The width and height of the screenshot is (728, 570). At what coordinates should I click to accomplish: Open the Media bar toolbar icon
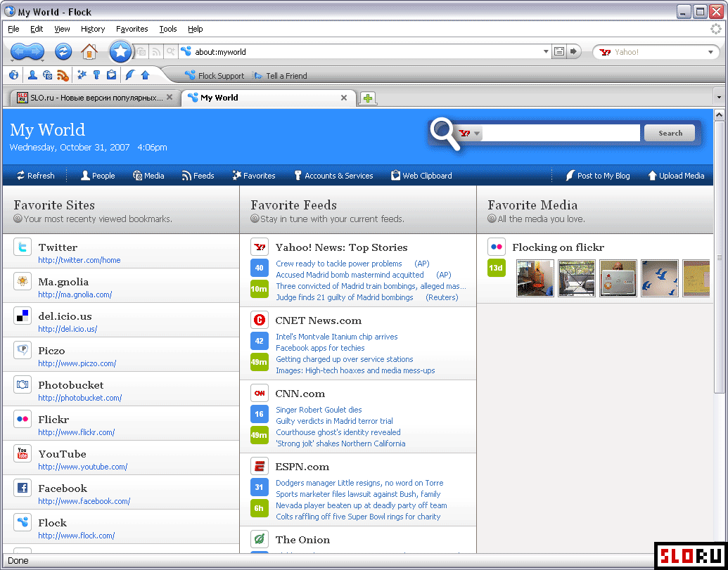(47, 75)
